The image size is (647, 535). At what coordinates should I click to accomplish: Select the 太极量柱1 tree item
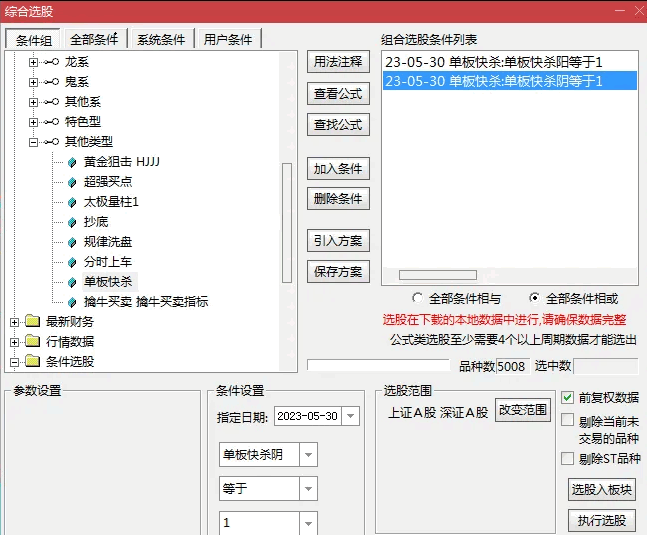111,202
